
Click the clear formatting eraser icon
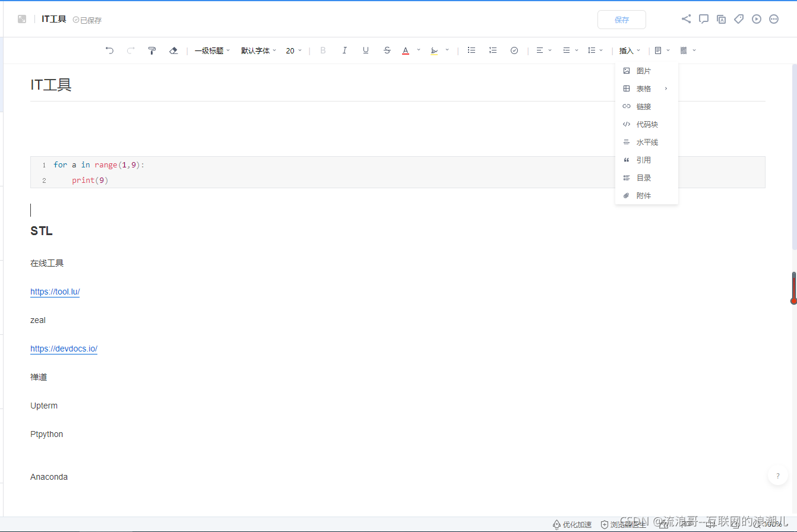[173, 50]
